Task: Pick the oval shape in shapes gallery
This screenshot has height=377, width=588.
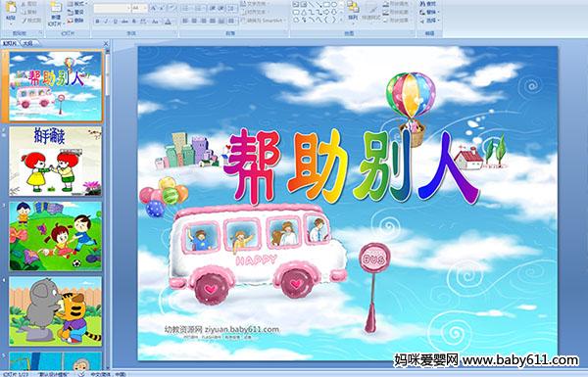Action: click(334, 4)
